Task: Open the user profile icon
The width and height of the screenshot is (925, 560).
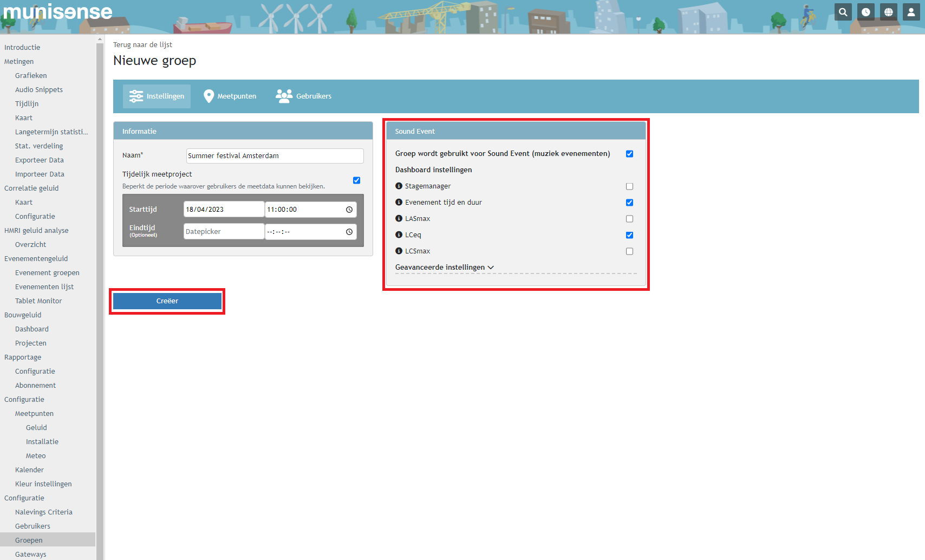Action: (911, 12)
